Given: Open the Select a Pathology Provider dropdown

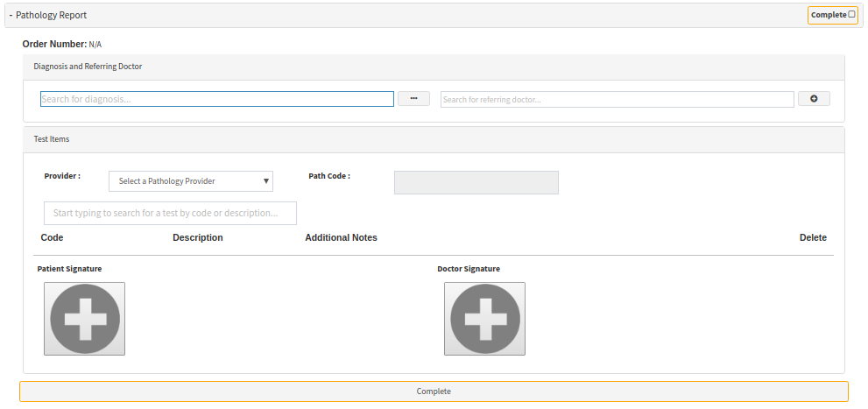Looking at the screenshot, I should [191, 181].
